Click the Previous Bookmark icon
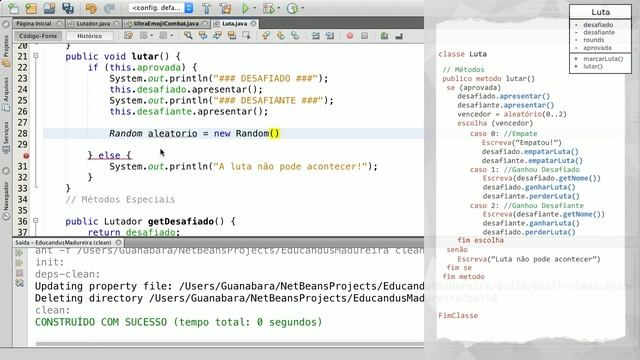The height and width of the screenshot is (360, 640). point(266,36)
